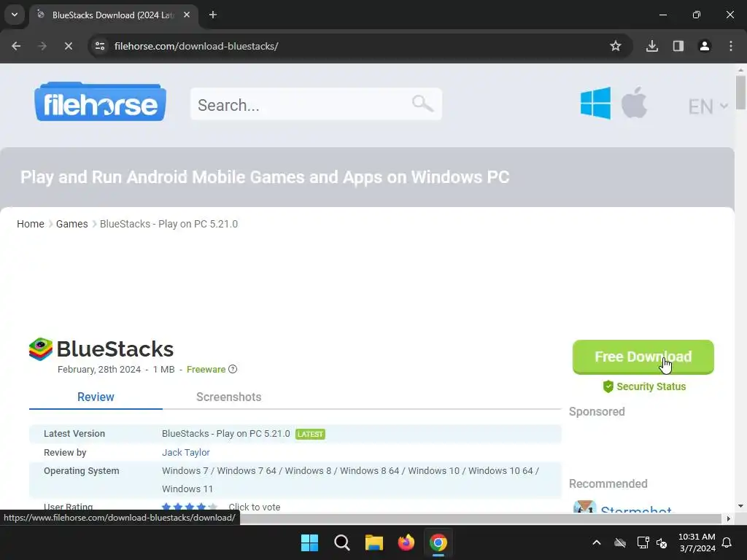This screenshot has width=747, height=560.
Task: Switch to the Review tab
Action: click(96, 397)
